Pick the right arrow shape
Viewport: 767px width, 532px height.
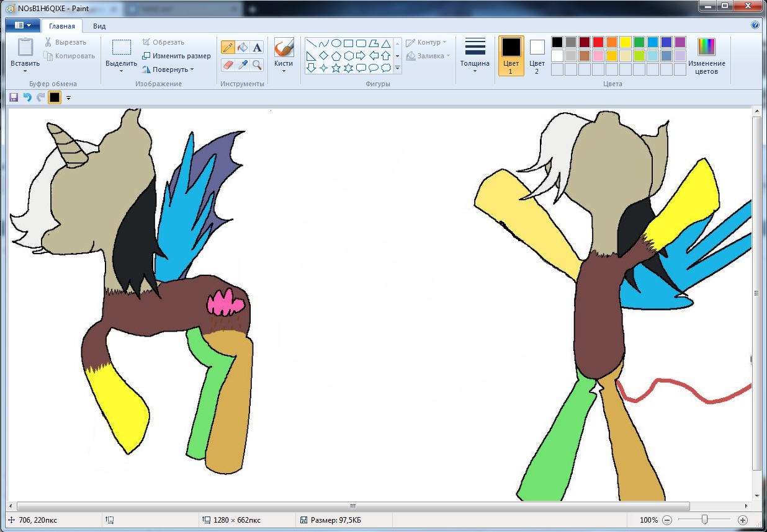[361, 56]
